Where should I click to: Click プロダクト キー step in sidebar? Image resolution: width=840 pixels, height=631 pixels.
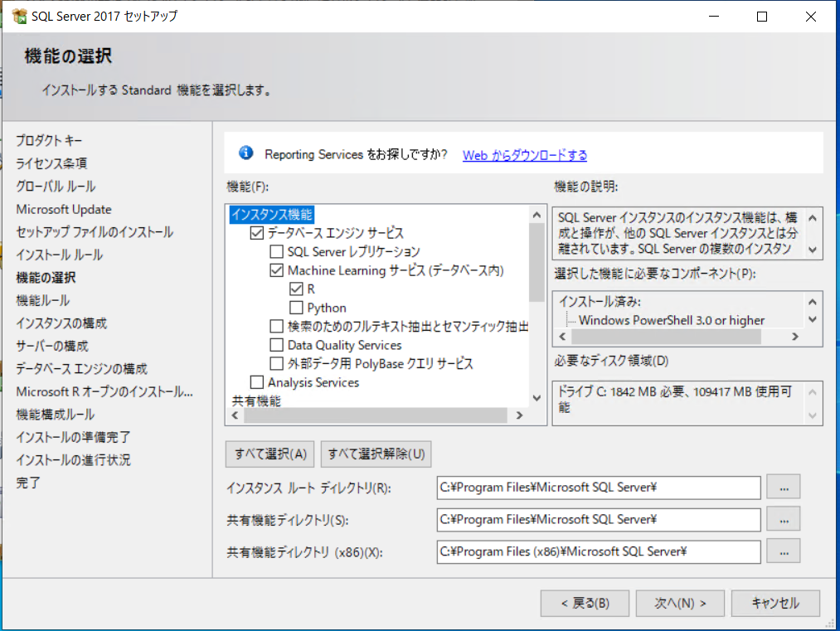tap(49, 140)
